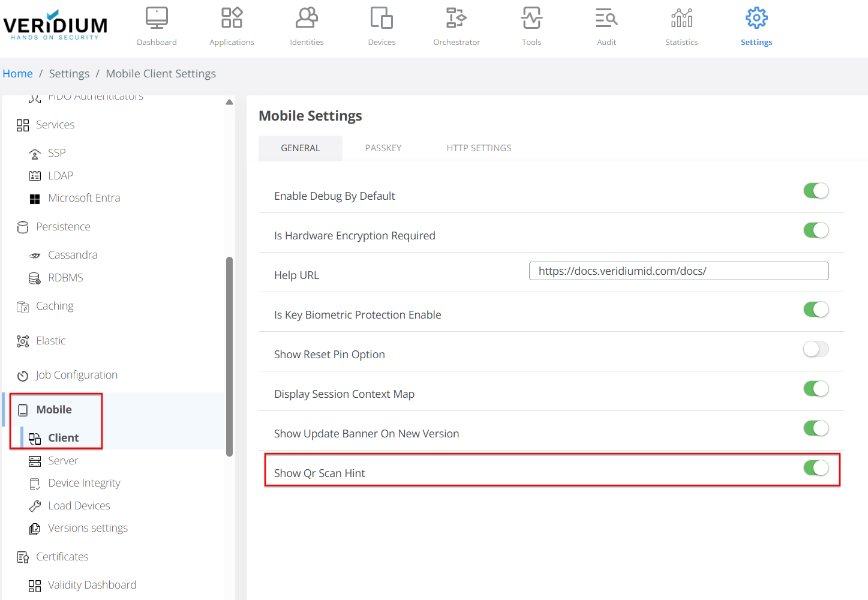The image size is (868, 600).
Task: Enable the Show Reset Pin Option switch
Action: (816, 349)
